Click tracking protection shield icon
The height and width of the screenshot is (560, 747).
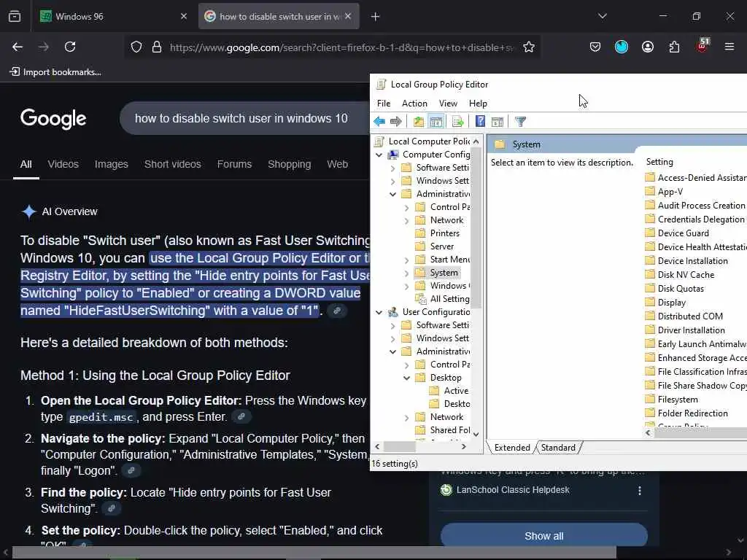pos(136,47)
